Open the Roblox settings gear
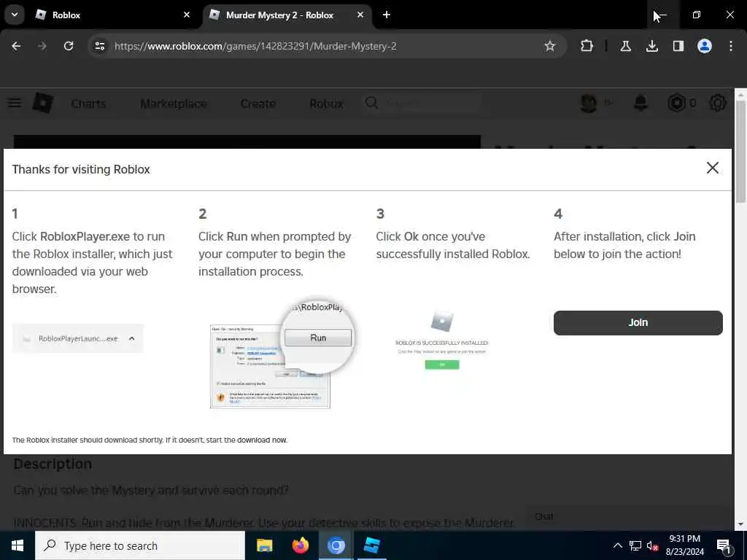Viewport: 747px width, 560px height. [x=718, y=103]
